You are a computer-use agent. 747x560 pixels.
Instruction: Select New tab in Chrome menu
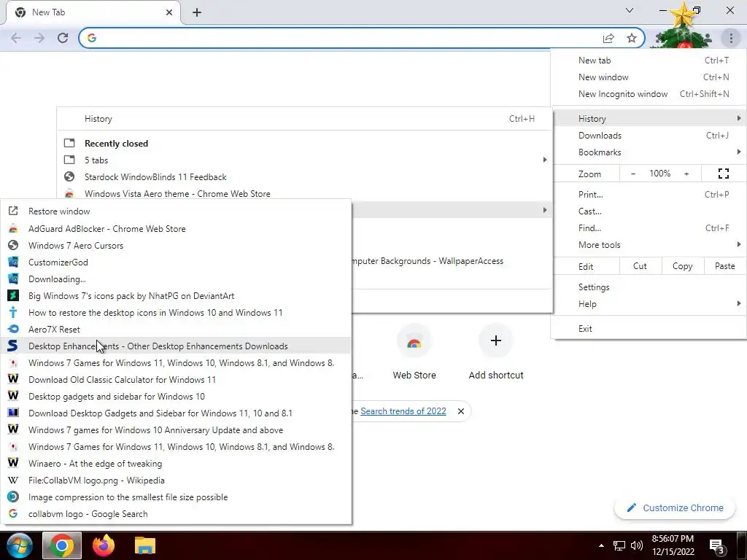[x=649, y=61]
